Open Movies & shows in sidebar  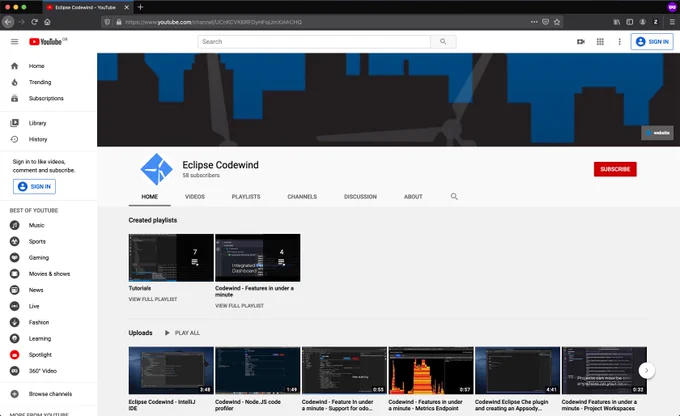49,274
